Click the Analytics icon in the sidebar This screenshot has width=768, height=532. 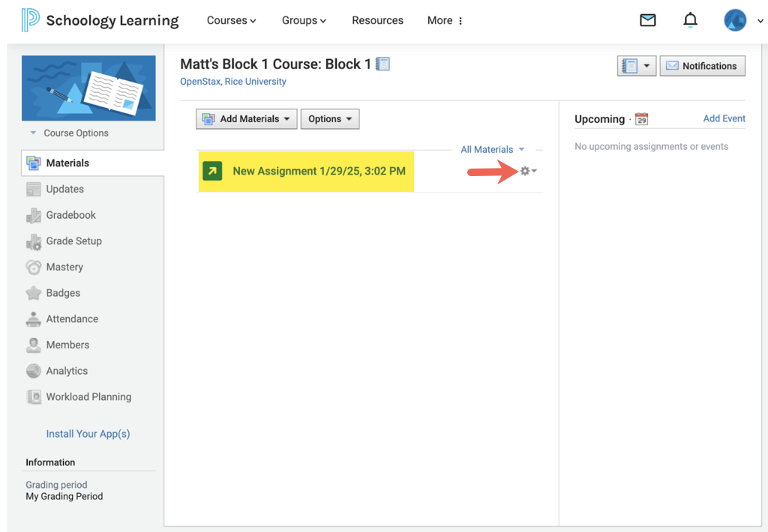click(34, 370)
